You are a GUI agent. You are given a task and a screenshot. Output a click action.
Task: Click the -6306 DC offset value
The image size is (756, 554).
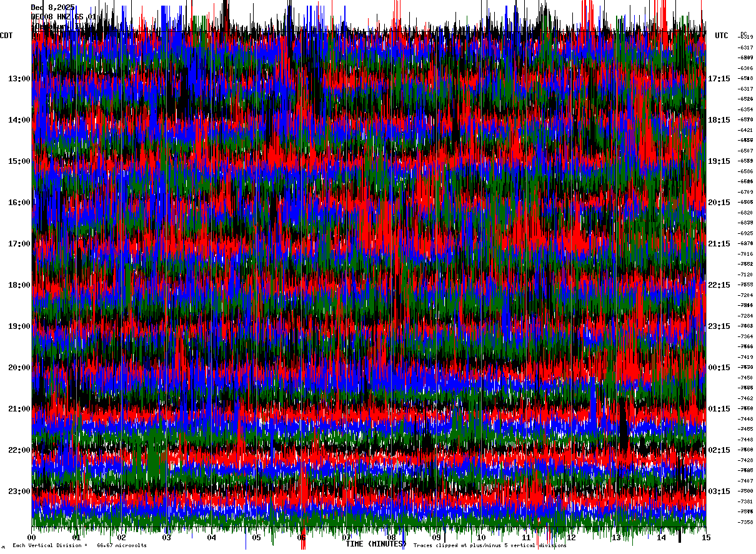click(745, 68)
